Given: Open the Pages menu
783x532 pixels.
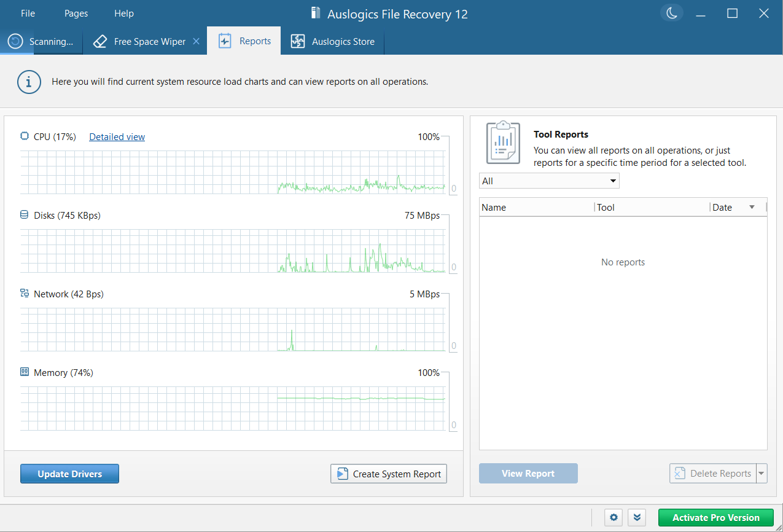Looking at the screenshot, I should coord(76,14).
